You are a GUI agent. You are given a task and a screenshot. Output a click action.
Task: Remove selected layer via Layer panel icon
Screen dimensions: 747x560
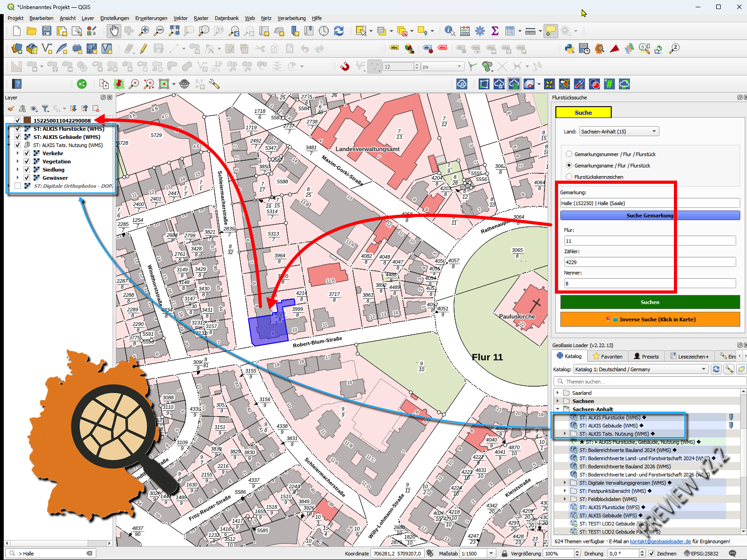[95, 108]
